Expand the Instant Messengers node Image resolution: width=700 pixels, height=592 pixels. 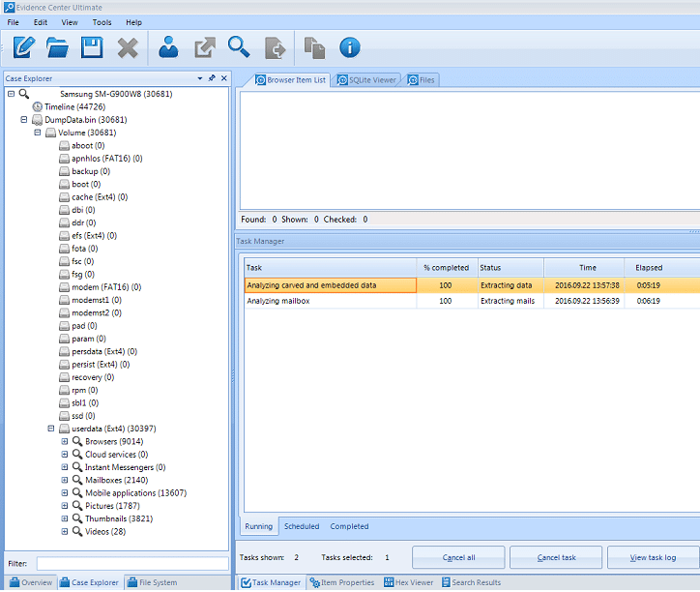pos(65,467)
